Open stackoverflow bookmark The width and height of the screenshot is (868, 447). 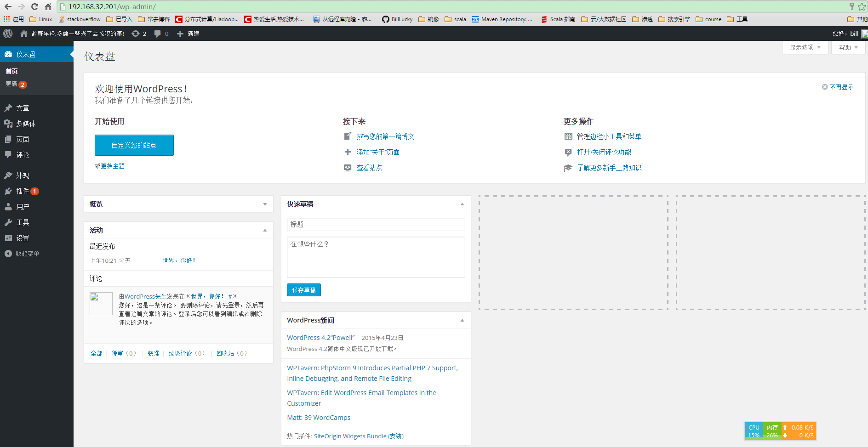tap(79, 19)
